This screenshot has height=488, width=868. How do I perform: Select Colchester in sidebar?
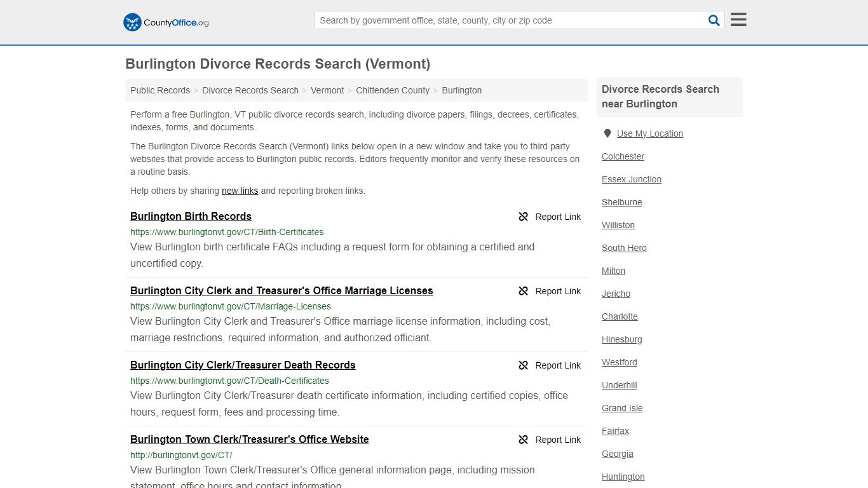[623, 156]
